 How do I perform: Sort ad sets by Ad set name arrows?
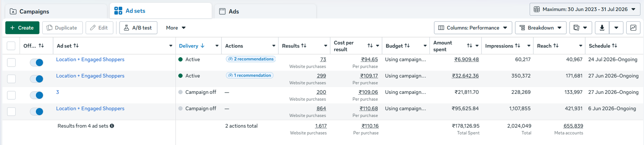(x=76, y=46)
